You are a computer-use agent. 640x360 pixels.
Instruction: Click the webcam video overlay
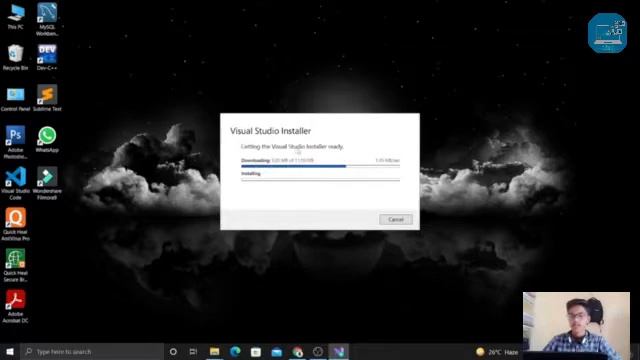[x=576, y=325]
